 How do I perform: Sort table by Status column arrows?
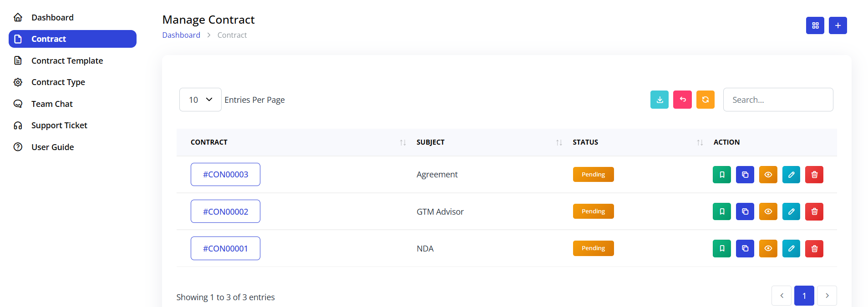tap(700, 142)
